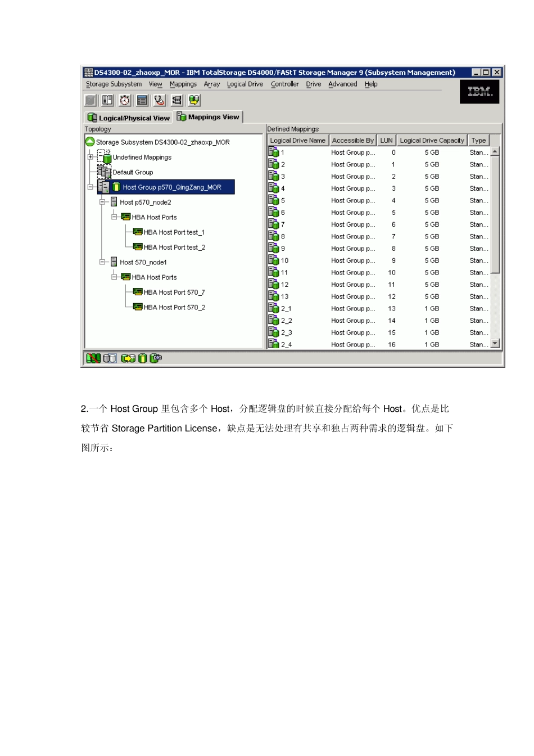Select logical drive row named 2_4
Screen dimensions: 534x756
(379, 344)
